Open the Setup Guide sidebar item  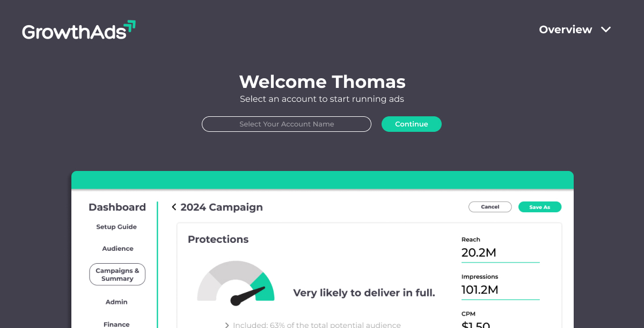point(116,227)
